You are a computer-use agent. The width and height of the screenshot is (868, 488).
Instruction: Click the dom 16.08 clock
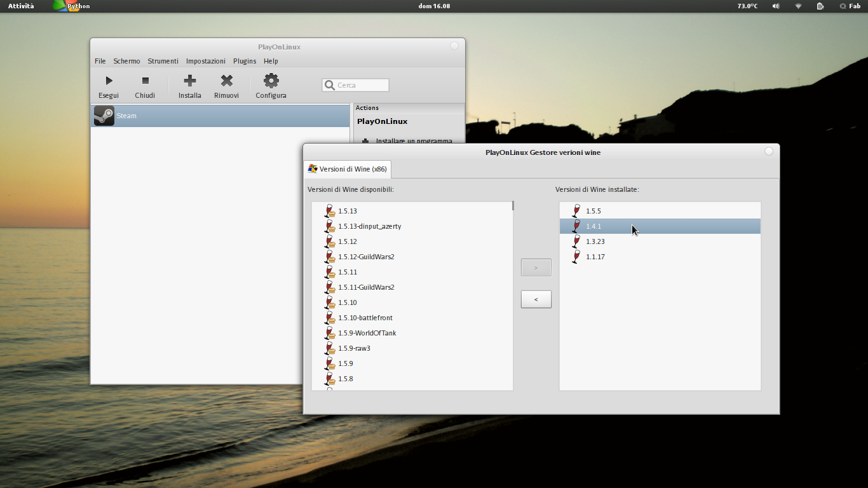tap(434, 6)
